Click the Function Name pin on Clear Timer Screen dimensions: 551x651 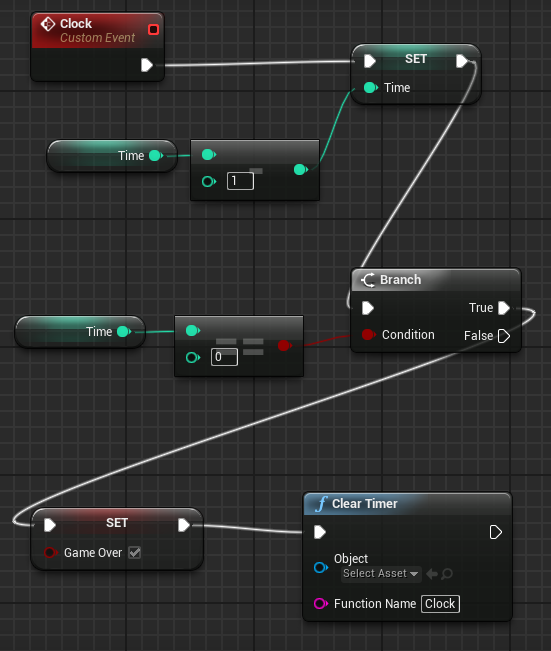pos(321,603)
